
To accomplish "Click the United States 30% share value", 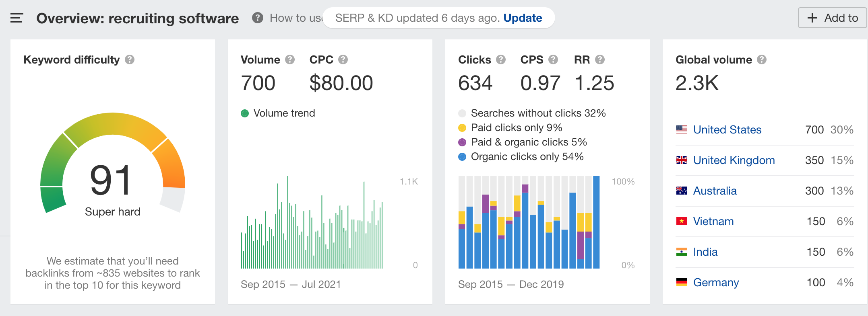I will click(x=842, y=129).
